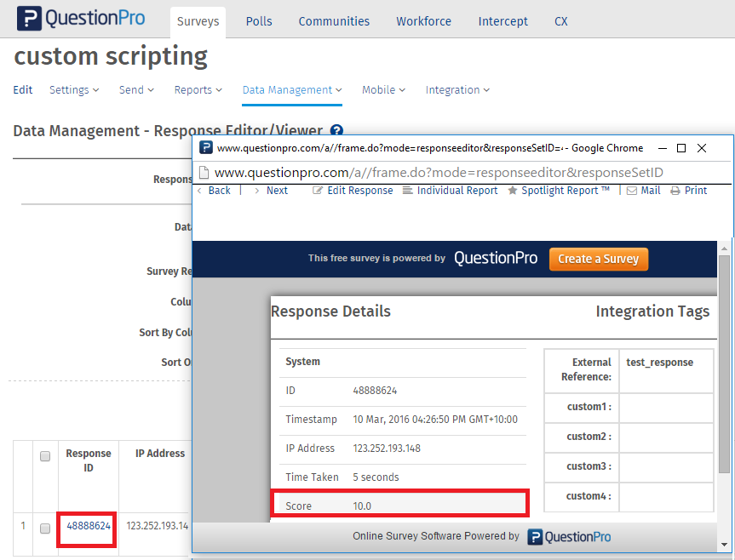Click the popup address bar URL

click(439, 173)
